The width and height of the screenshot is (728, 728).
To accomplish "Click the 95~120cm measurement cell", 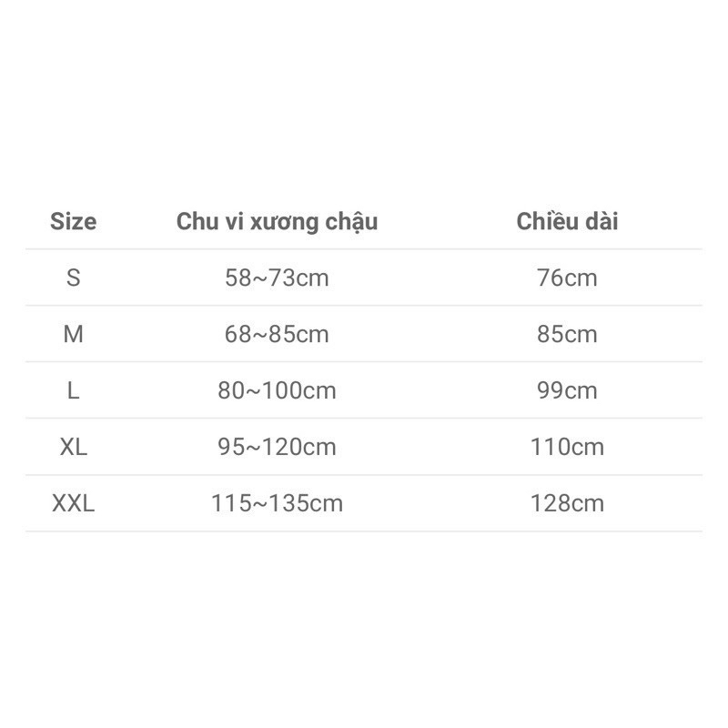I will tap(277, 447).
